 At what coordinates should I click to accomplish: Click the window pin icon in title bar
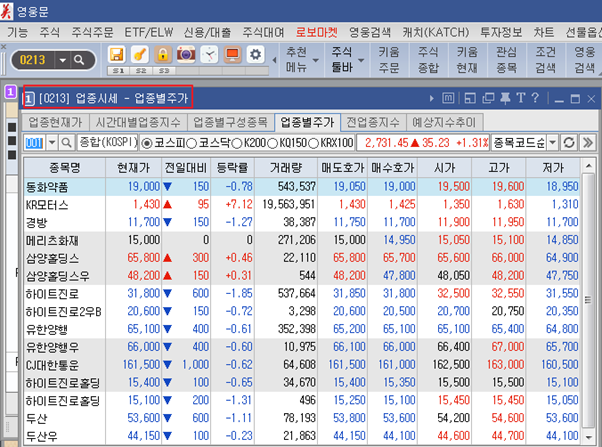[505, 99]
